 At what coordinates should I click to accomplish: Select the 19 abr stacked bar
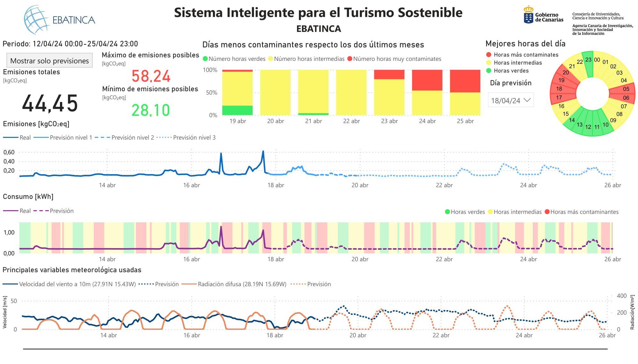237,93
